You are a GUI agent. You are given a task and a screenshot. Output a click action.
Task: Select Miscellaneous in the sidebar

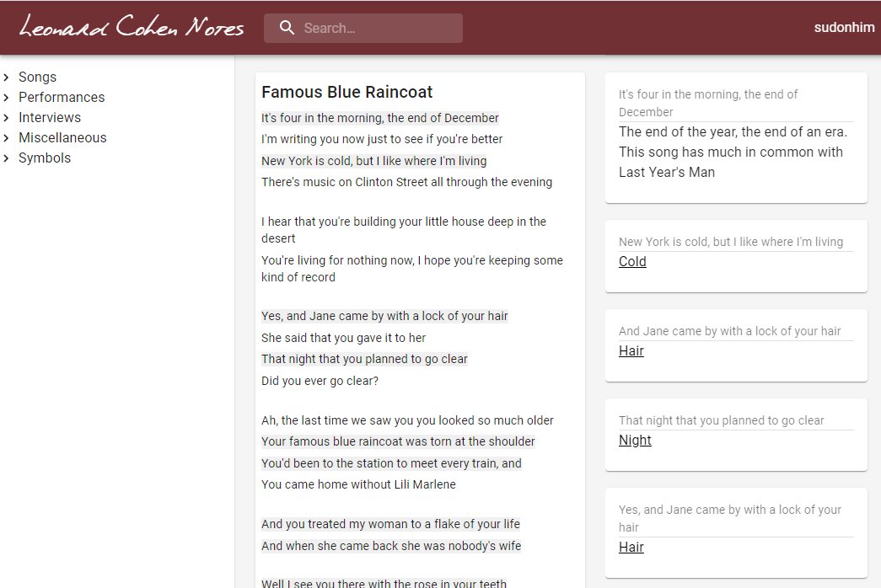click(x=62, y=137)
